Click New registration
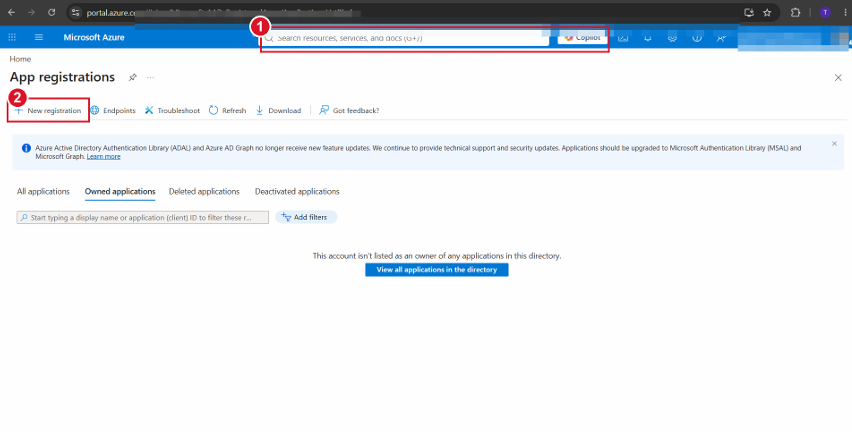This screenshot has height=432, width=852. pyautogui.click(x=48, y=110)
